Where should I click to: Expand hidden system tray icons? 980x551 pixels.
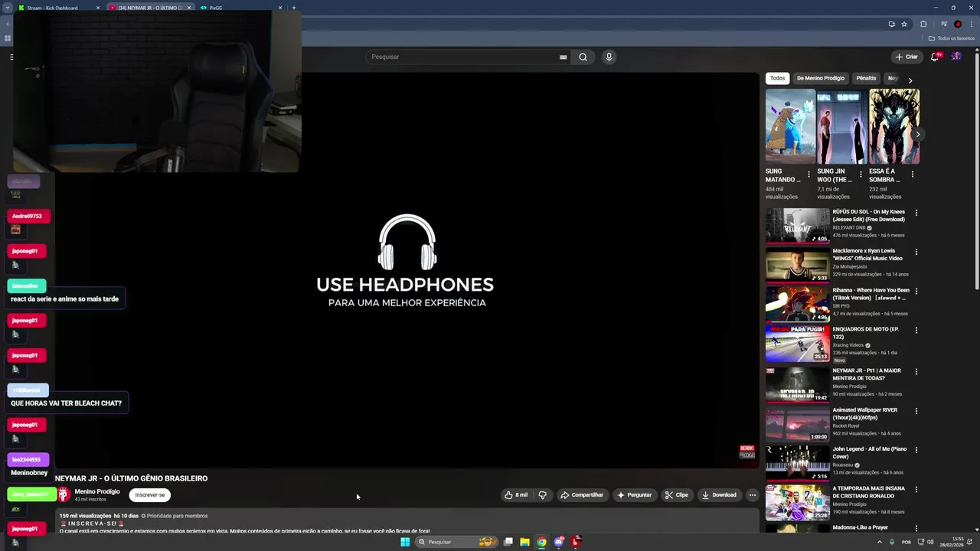879,542
